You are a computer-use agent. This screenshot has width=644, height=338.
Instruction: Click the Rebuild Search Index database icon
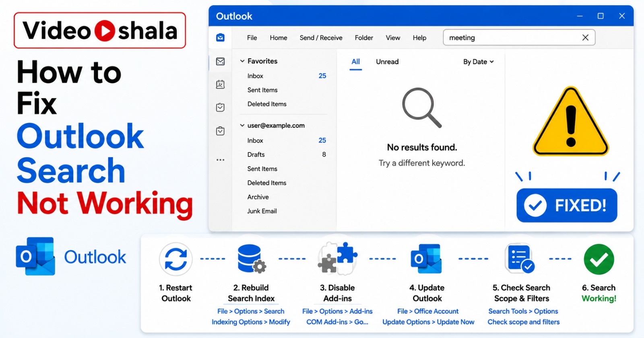(x=252, y=259)
